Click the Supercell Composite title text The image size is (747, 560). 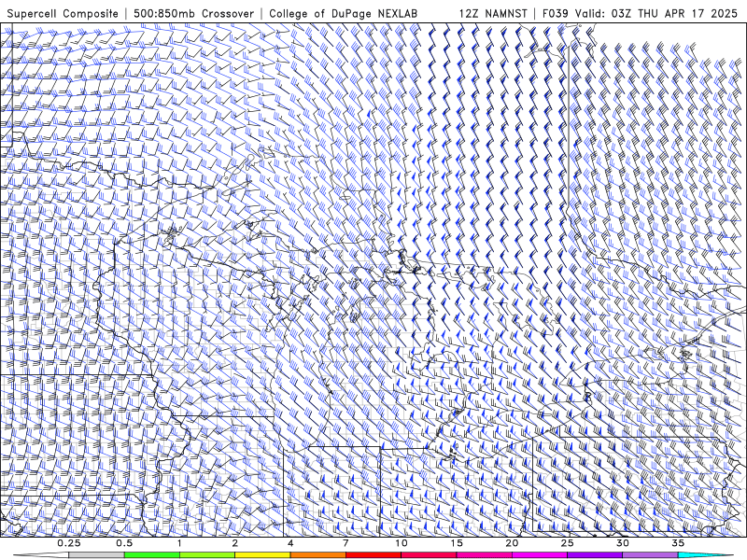63,14
